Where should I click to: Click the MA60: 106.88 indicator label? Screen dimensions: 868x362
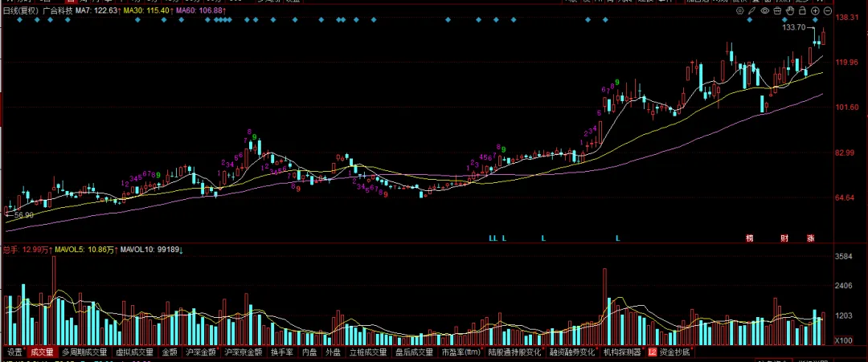[x=199, y=10]
